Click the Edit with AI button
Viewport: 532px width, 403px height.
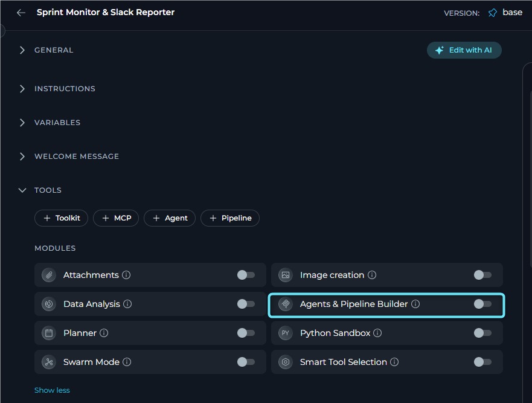[x=464, y=50]
